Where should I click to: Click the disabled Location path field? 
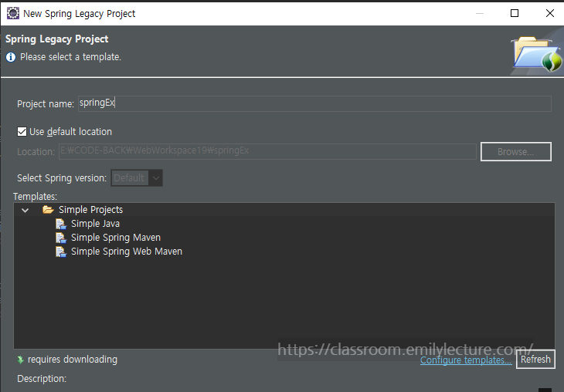(267, 151)
